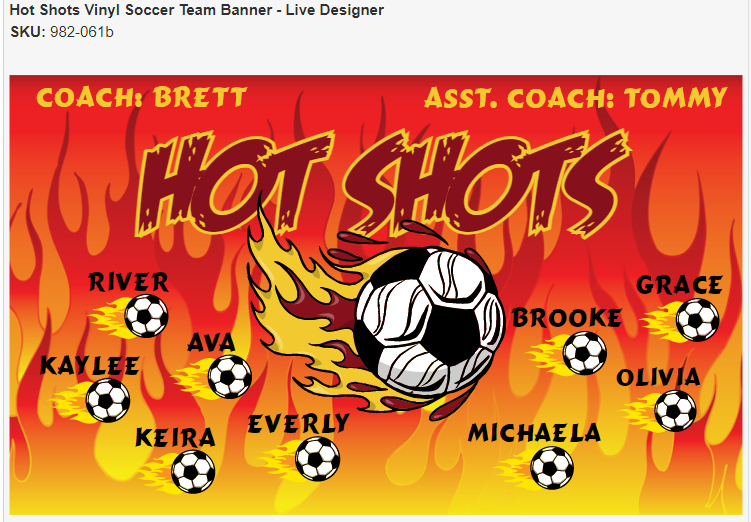Select the player name River
Viewport: 751px width, 522px height.
(x=128, y=282)
